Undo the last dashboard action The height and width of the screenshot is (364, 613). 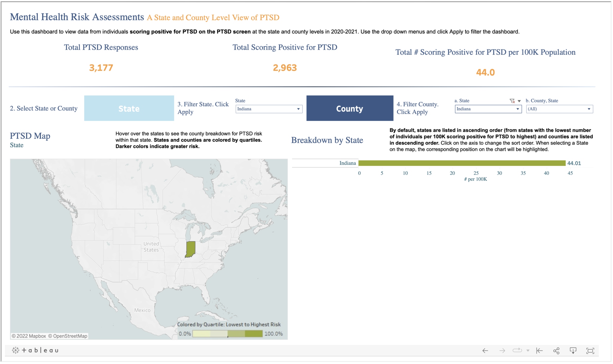[x=485, y=350]
